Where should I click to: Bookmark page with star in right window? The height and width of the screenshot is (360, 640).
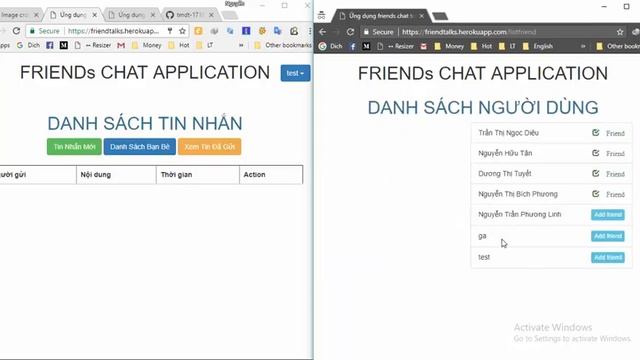tap(620, 32)
